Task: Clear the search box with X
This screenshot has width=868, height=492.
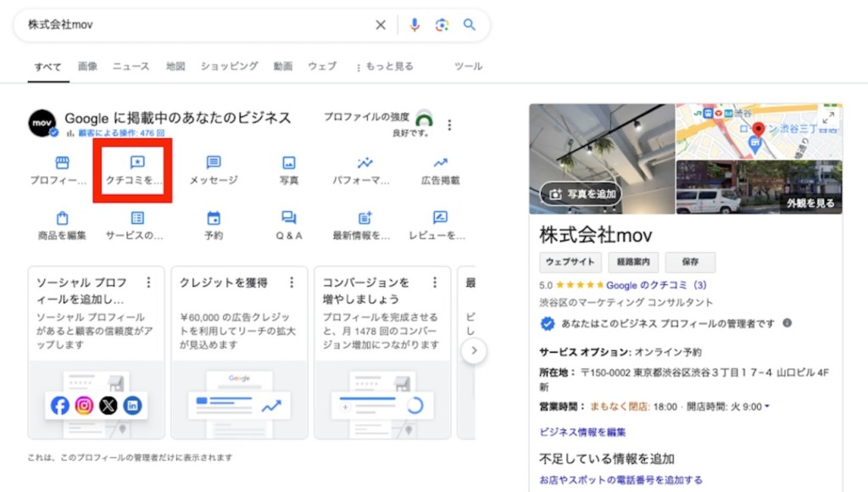Action: pyautogui.click(x=381, y=25)
